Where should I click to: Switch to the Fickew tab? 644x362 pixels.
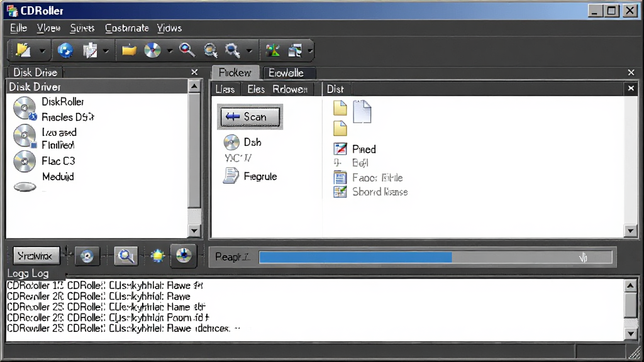pos(235,73)
